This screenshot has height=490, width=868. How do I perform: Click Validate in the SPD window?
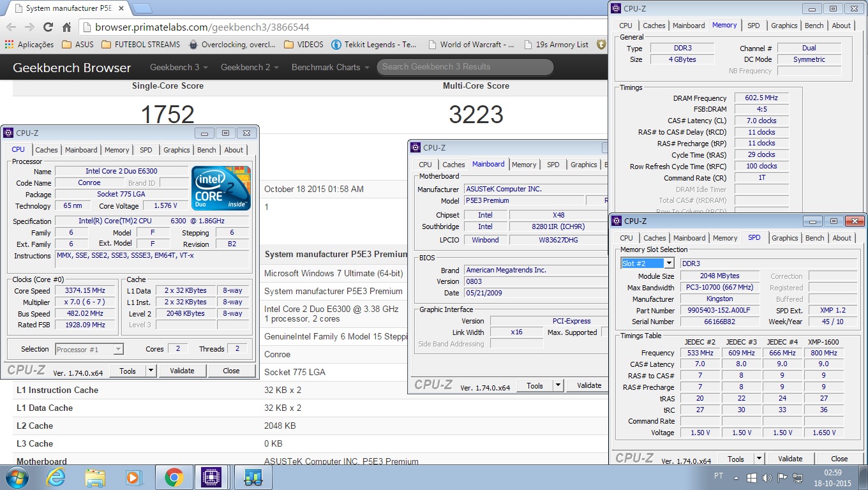tap(790, 459)
